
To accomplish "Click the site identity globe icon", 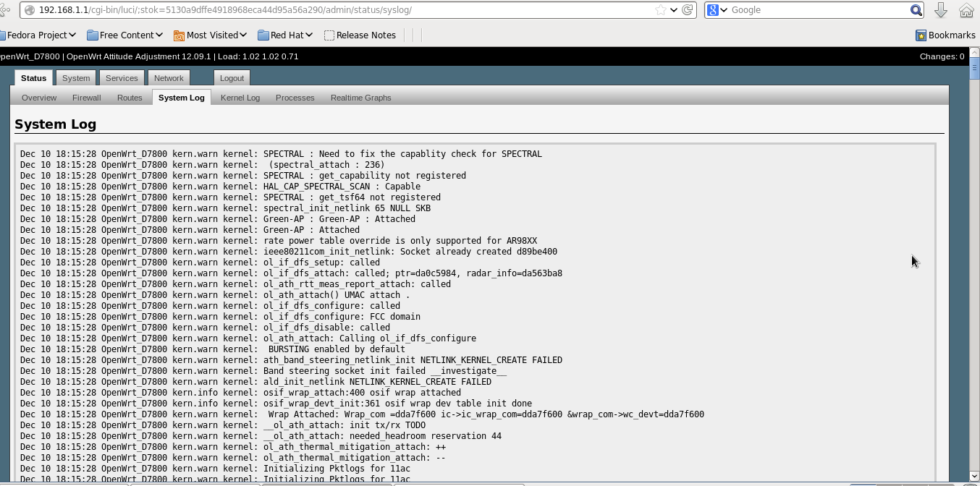I will point(29,10).
